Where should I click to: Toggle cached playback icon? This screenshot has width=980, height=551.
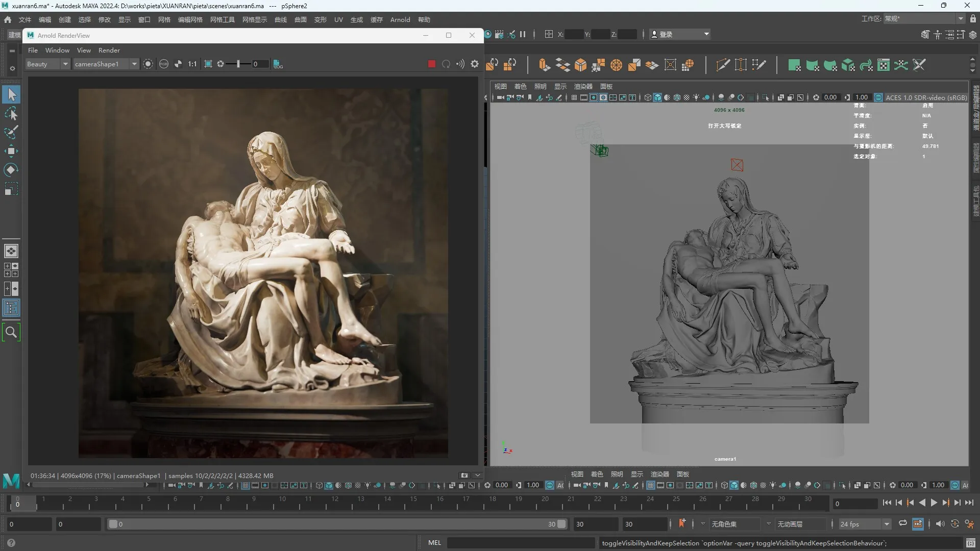click(918, 523)
